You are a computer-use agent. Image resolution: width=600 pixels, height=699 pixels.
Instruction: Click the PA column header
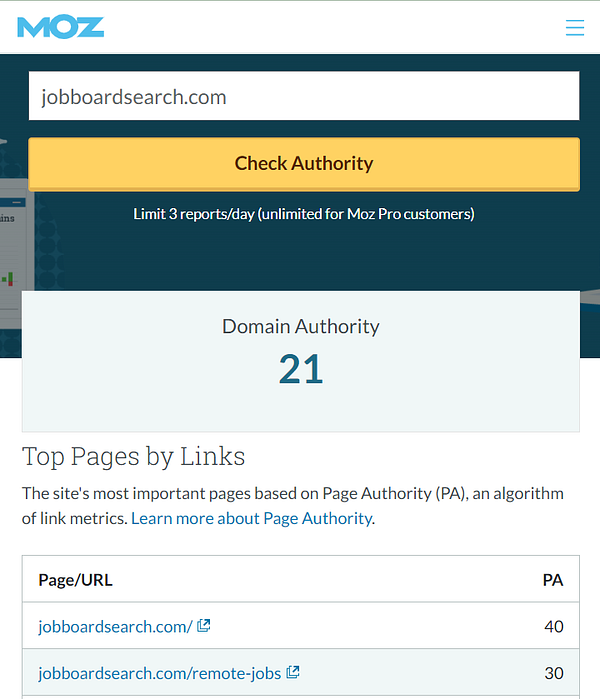[x=553, y=580]
